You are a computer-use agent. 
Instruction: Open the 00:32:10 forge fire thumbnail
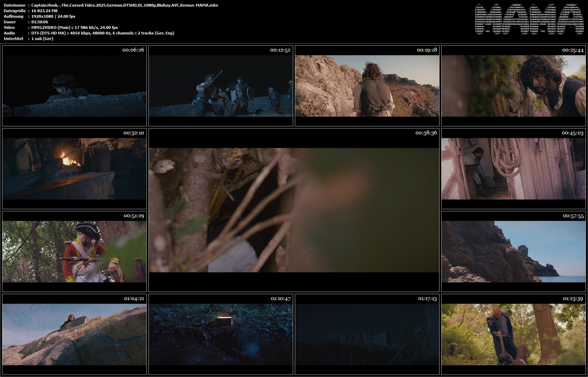(x=74, y=168)
